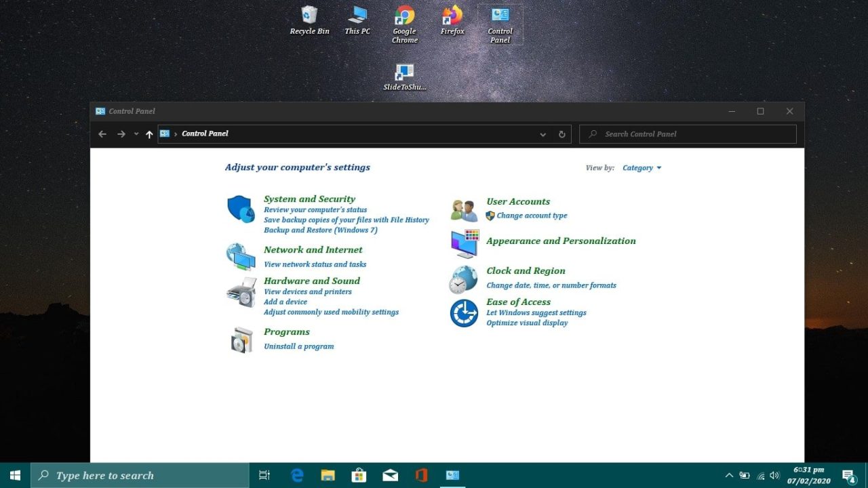The height and width of the screenshot is (488, 868).
Task: Click Let Windows suggest settings
Action: click(536, 313)
